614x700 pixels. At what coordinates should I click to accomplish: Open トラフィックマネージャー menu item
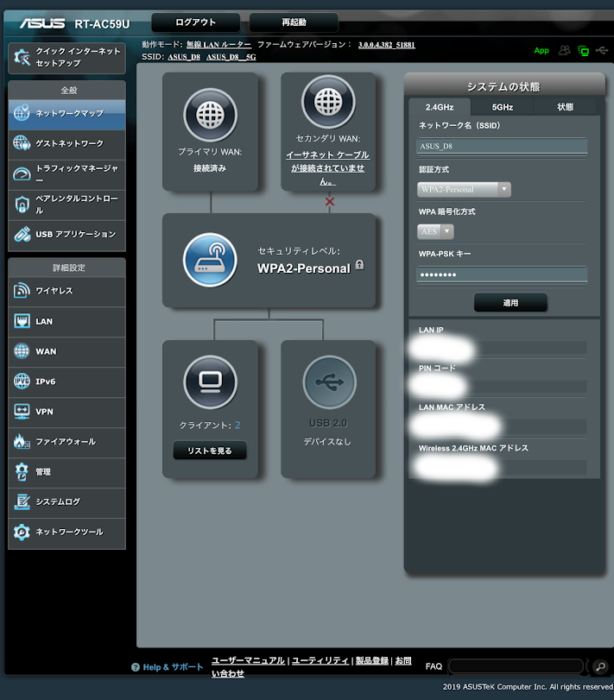67,174
